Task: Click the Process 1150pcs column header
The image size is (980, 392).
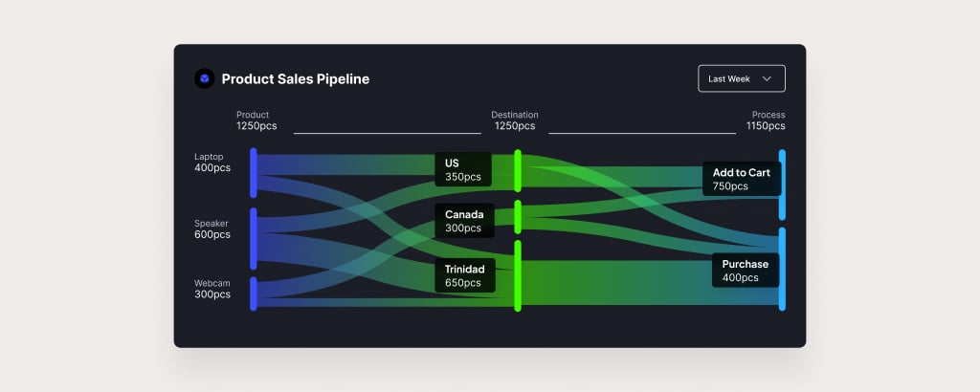Action: (766, 120)
